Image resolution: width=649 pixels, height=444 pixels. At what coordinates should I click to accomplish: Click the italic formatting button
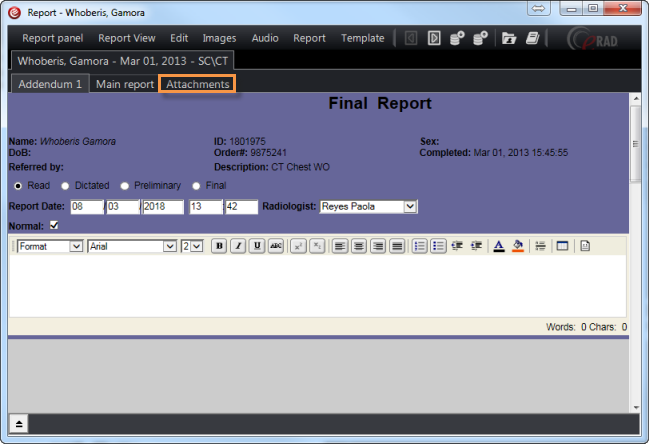pos(238,246)
